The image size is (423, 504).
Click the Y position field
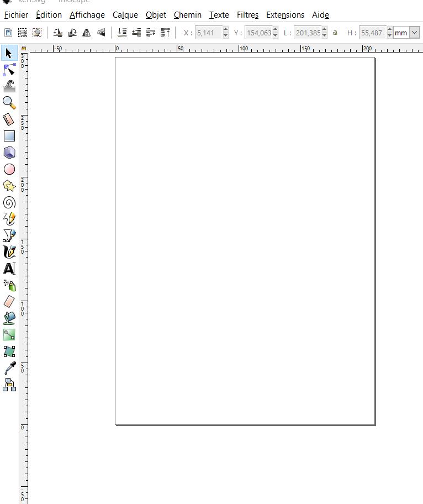click(x=258, y=33)
